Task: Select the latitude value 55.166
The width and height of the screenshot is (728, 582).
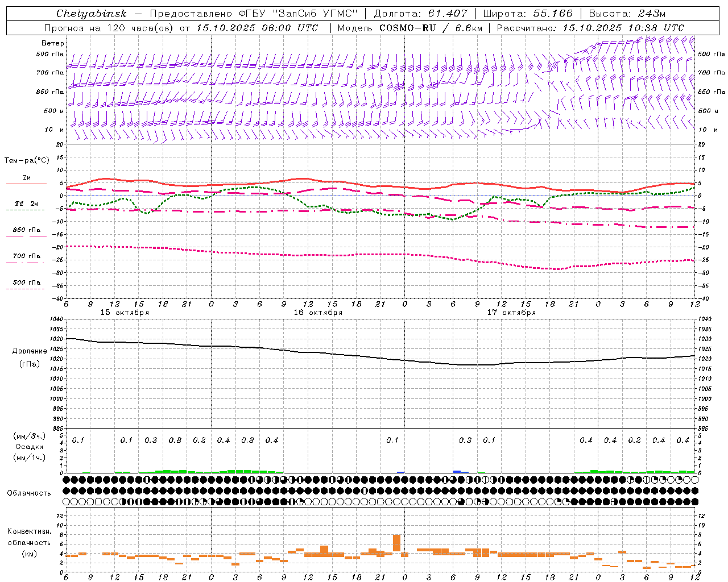Action: pyautogui.click(x=553, y=14)
